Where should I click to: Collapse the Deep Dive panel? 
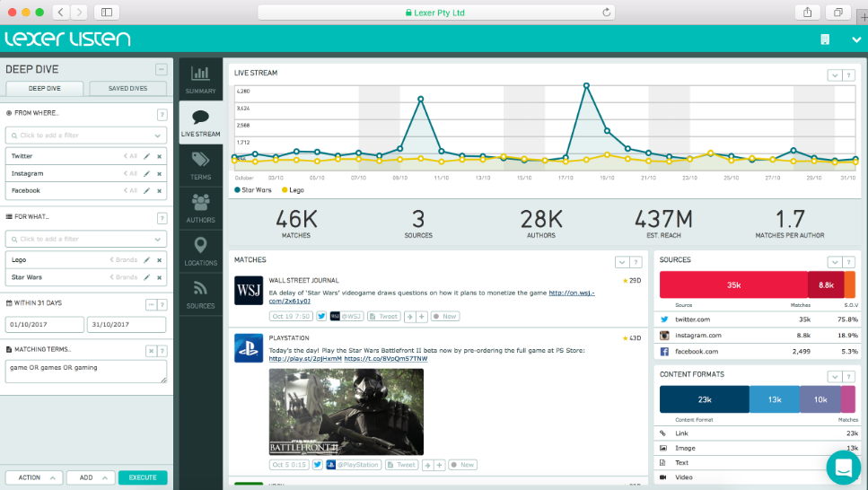tap(161, 69)
